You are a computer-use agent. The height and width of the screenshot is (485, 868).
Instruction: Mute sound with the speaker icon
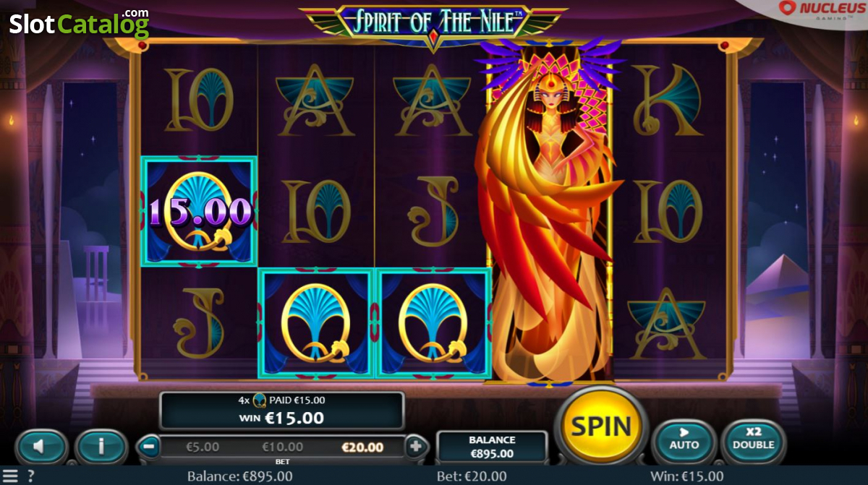(41, 446)
